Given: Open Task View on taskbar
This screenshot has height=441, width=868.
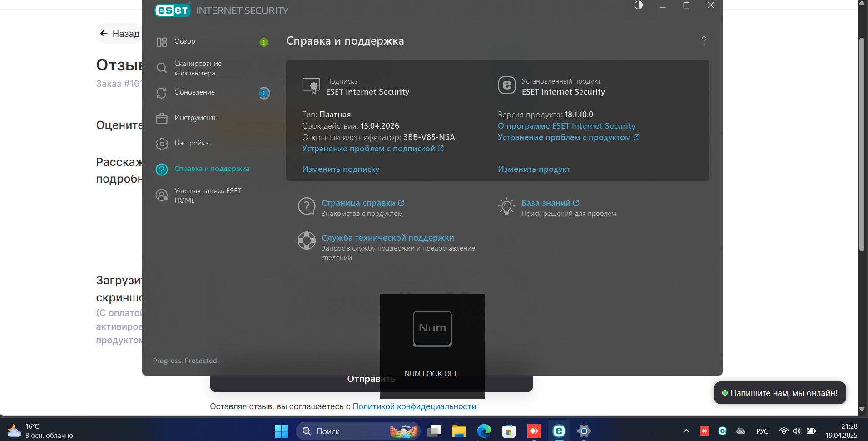Looking at the screenshot, I should tap(435, 431).
